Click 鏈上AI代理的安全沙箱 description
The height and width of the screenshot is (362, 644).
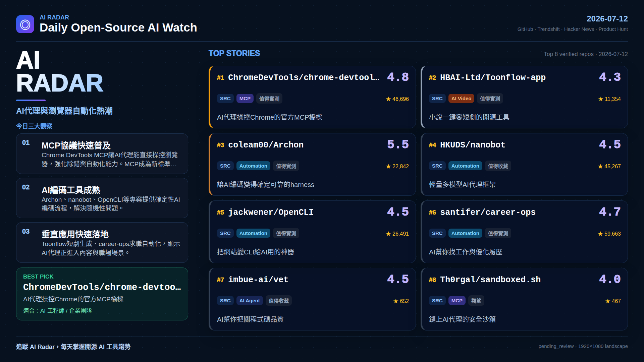pyautogui.click(x=462, y=319)
